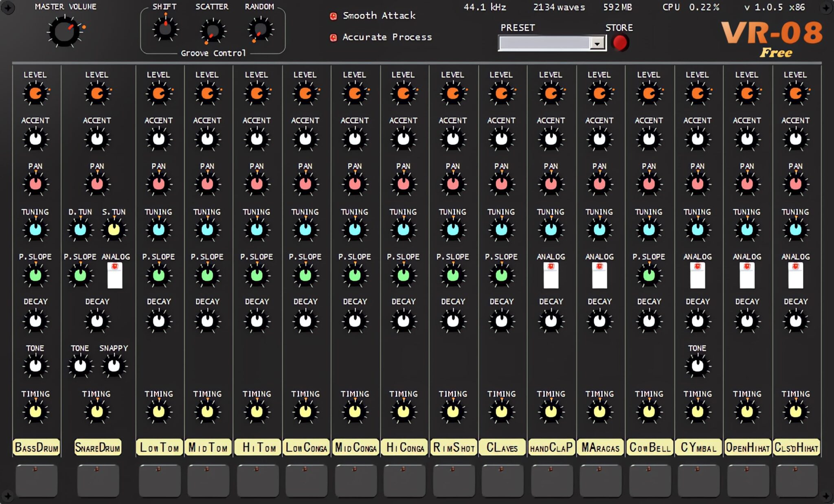Screen dimensions: 834x504
Task: Adjust the BassDrum LEVEL knob
Action: pos(36,94)
